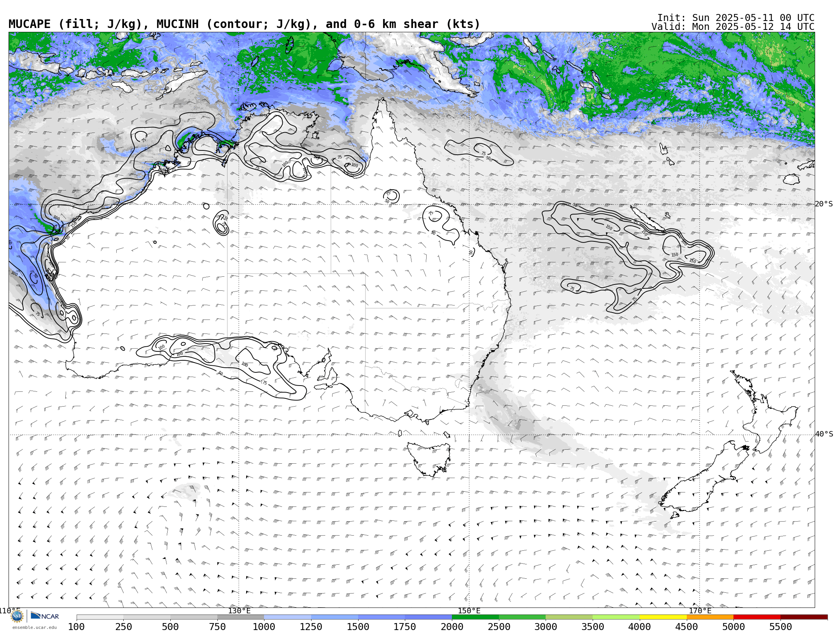Pick the yellow 4000–4500 colorbar swatch
Image resolution: width=840 pixels, height=632 pixels.
663,617
